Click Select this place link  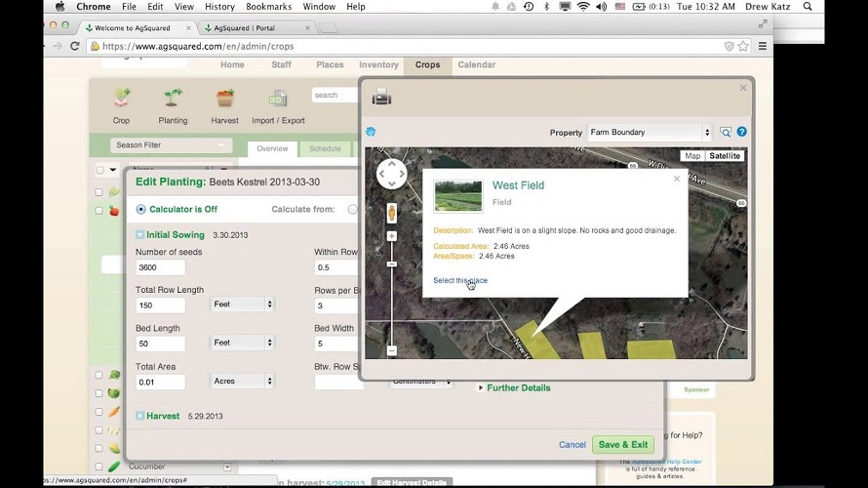click(x=460, y=280)
